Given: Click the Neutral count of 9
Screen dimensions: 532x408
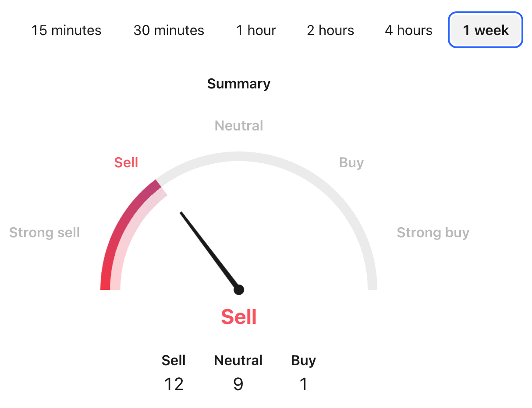Looking at the screenshot, I should [x=238, y=384].
